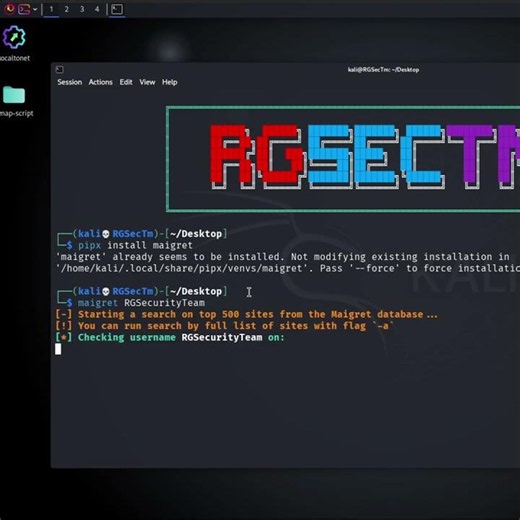Open the Actions menu
This screenshot has width=520, height=520.
(x=100, y=82)
